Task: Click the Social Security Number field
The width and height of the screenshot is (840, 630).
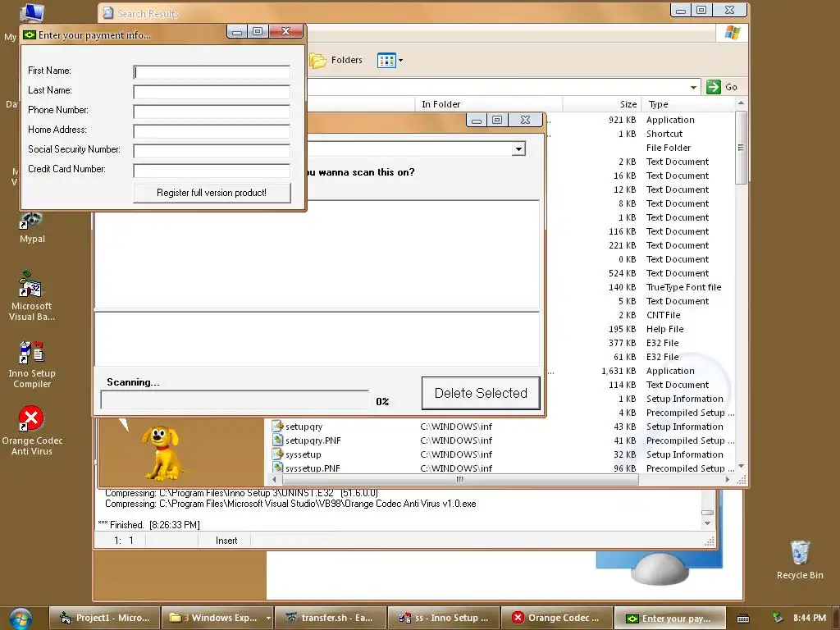Action: (x=212, y=151)
